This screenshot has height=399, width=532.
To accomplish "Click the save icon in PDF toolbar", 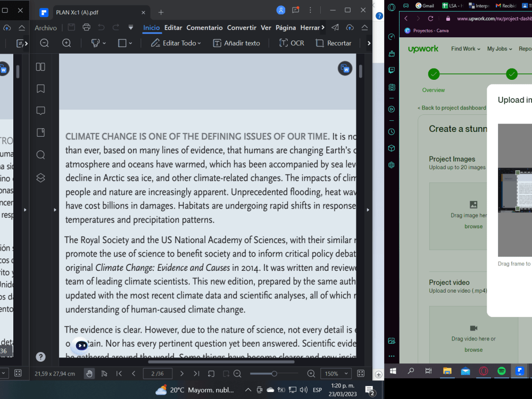I will pos(71,28).
